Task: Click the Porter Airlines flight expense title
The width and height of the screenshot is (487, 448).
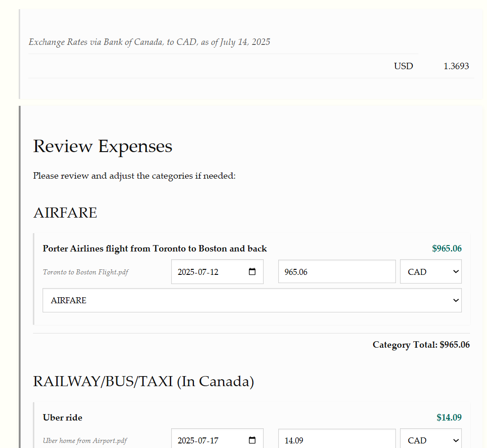Action: click(155, 248)
